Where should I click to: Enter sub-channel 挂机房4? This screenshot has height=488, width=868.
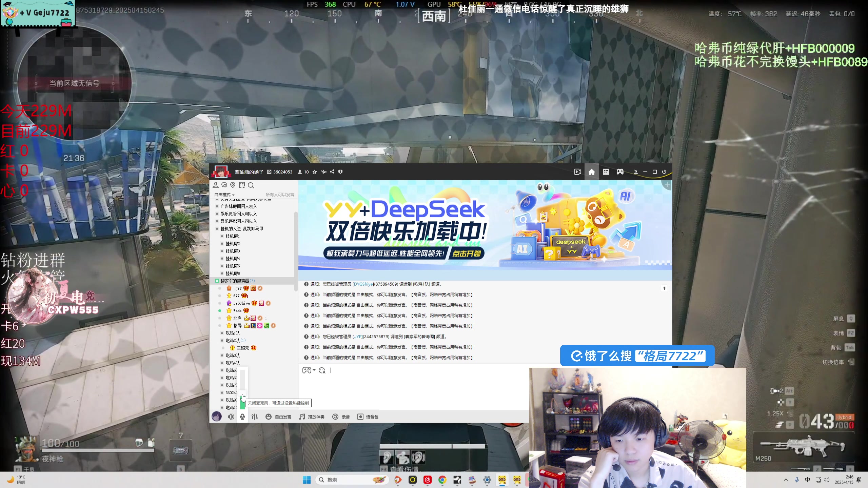233,259
